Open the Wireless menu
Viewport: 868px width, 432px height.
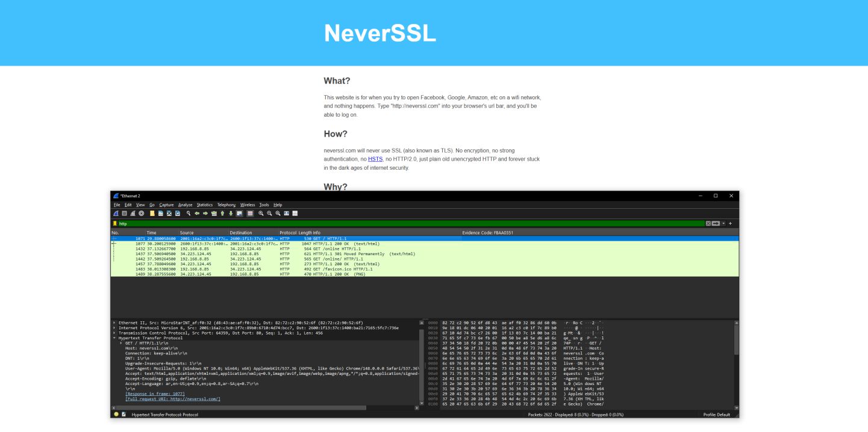pos(248,205)
